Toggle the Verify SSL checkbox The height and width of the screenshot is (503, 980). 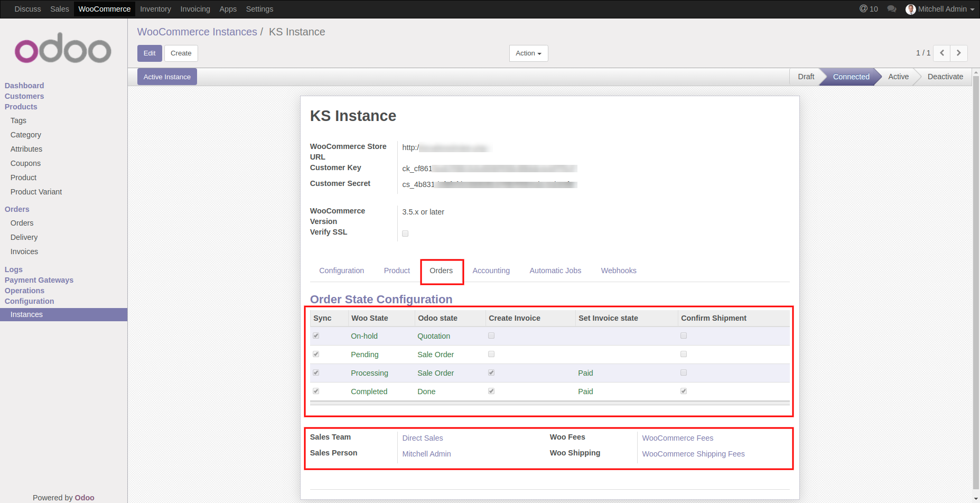(x=405, y=234)
